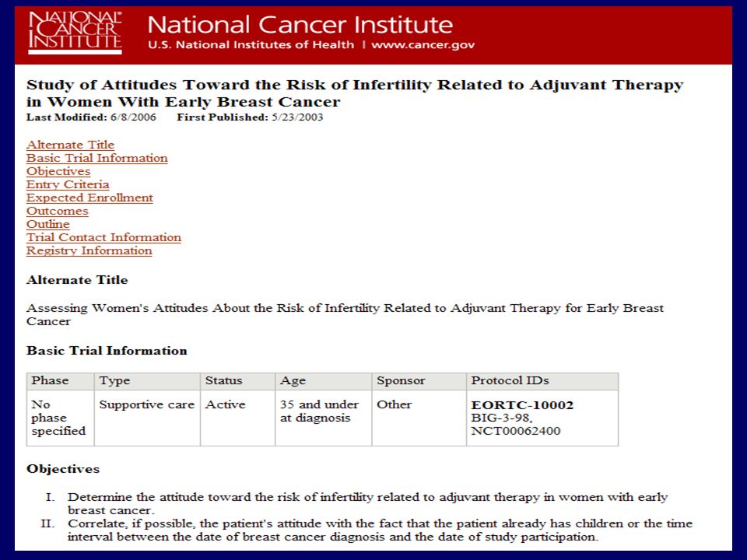The width and height of the screenshot is (747, 560).
Task: Click the Age column header
Action: tap(324, 381)
